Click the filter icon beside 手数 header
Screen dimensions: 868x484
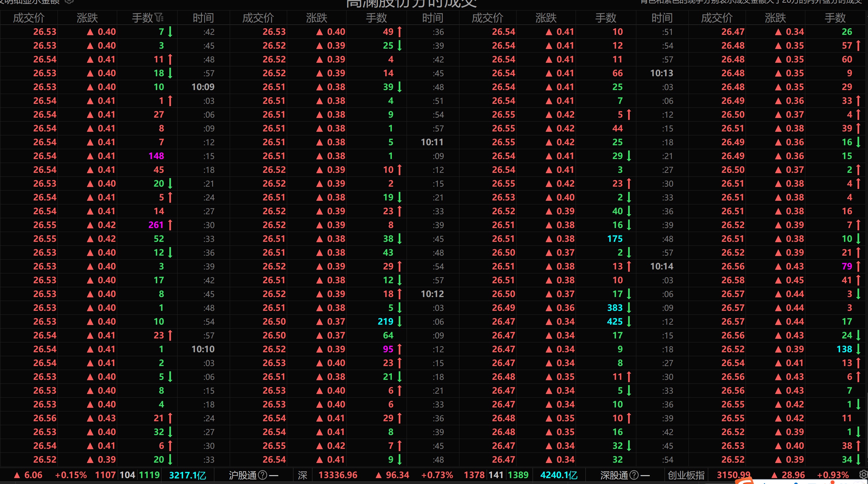click(159, 17)
